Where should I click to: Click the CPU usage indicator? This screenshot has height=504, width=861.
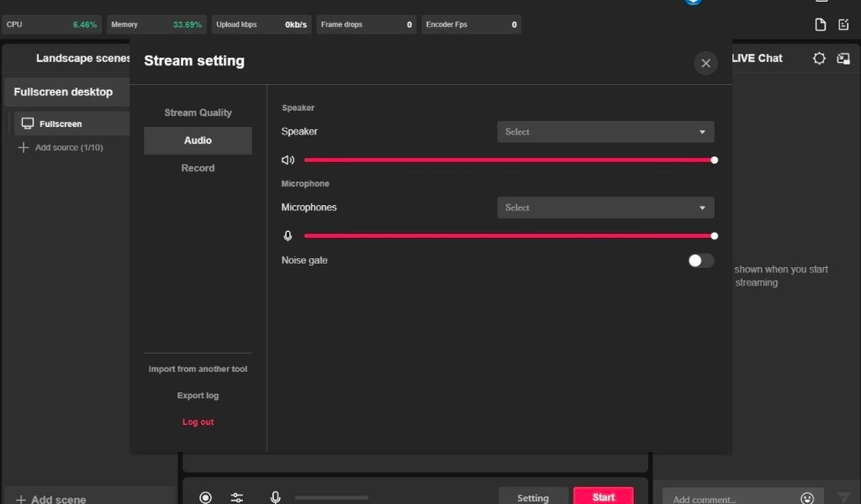click(51, 24)
